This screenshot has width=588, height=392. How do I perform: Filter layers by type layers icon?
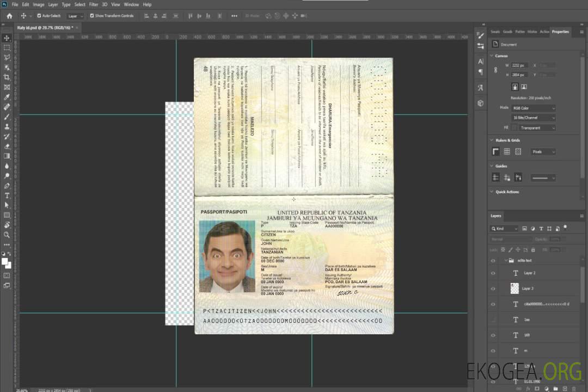[x=541, y=229]
